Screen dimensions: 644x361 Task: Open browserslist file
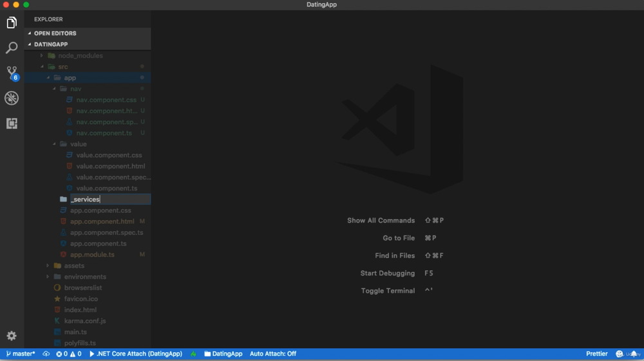pos(83,288)
